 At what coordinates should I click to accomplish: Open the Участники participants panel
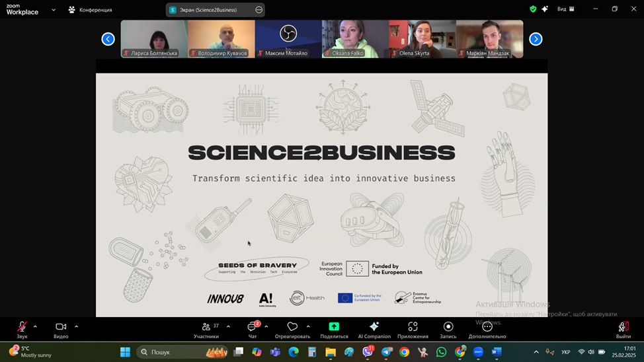tap(206, 330)
